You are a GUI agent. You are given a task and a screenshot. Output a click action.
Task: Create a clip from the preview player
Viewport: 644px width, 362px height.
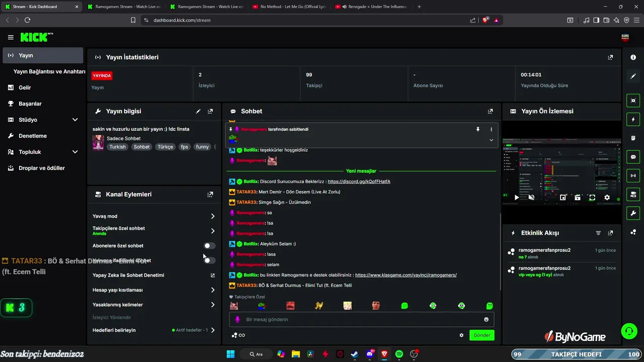tap(578, 198)
